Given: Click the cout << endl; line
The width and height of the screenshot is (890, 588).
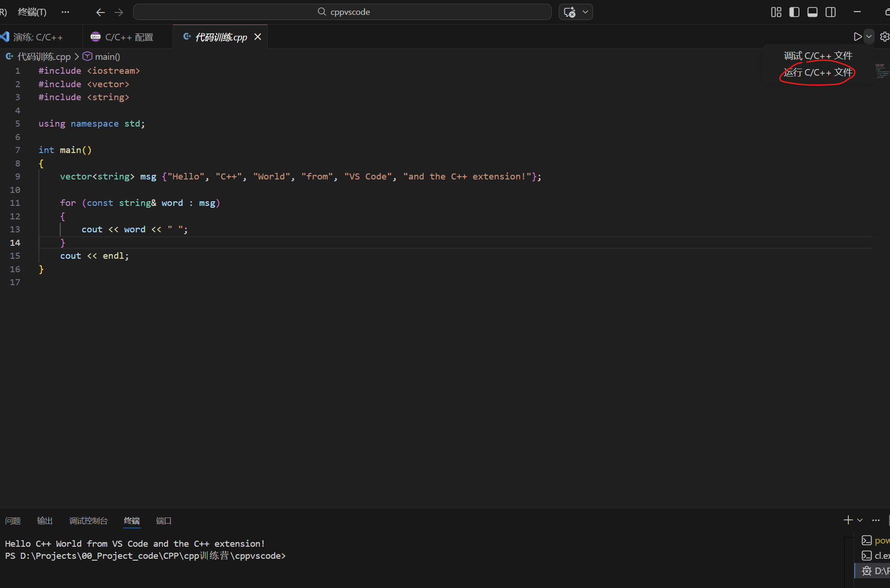Looking at the screenshot, I should pyautogui.click(x=95, y=256).
